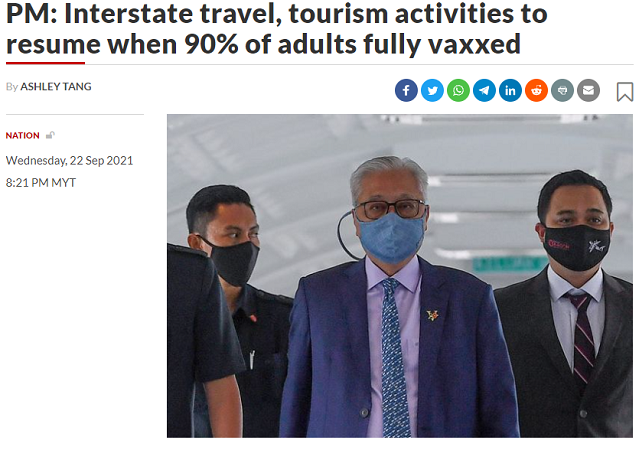Click the 8:21 PM MYT timestamp
639x450 pixels.
(x=41, y=183)
